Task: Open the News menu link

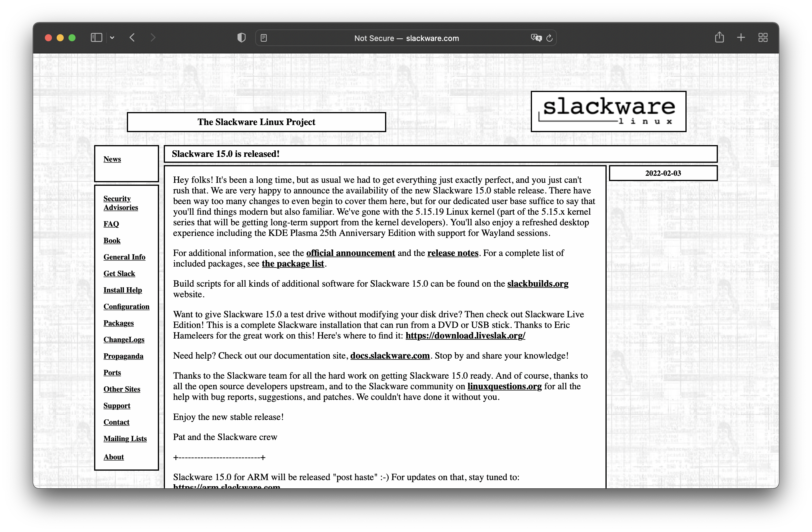Action: tap(112, 159)
